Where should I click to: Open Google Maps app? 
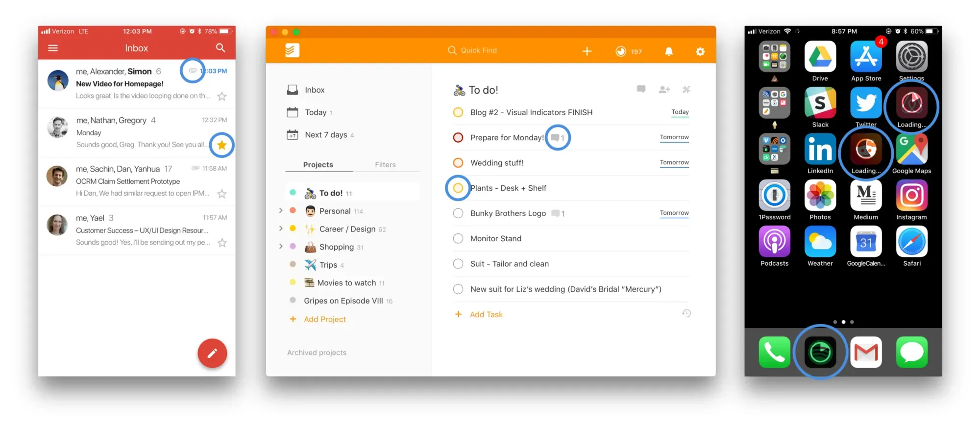912,149
